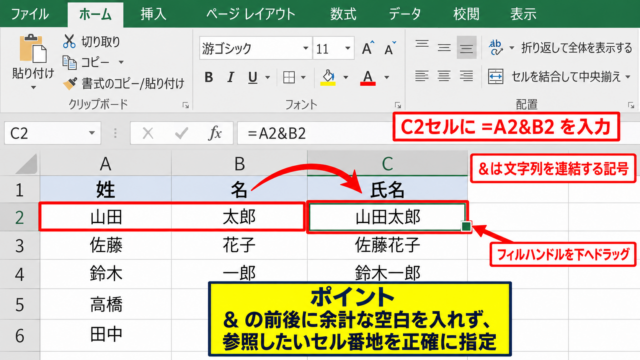Open the フォント dialog launcher
This screenshot has height=360, width=640.
tap(398, 105)
